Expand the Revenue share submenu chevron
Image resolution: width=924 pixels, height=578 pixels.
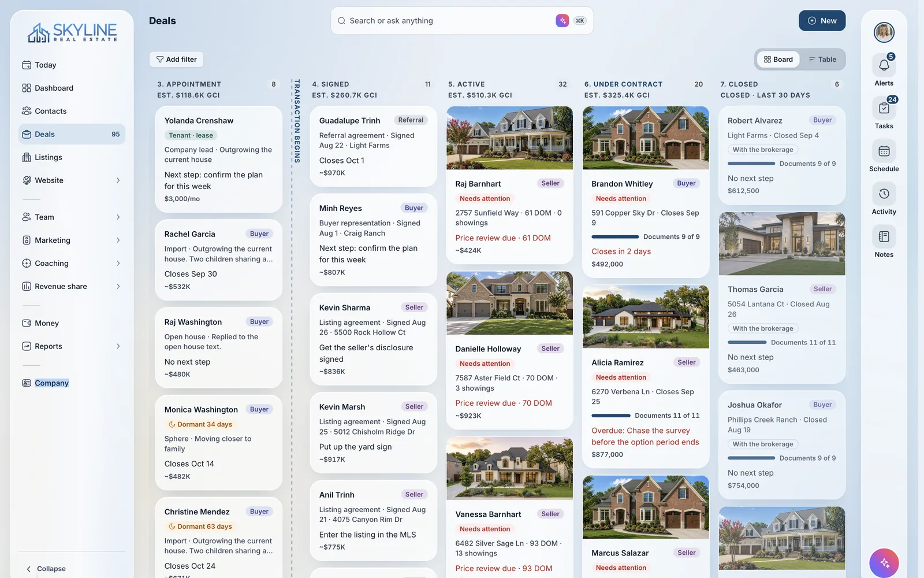[118, 287]
